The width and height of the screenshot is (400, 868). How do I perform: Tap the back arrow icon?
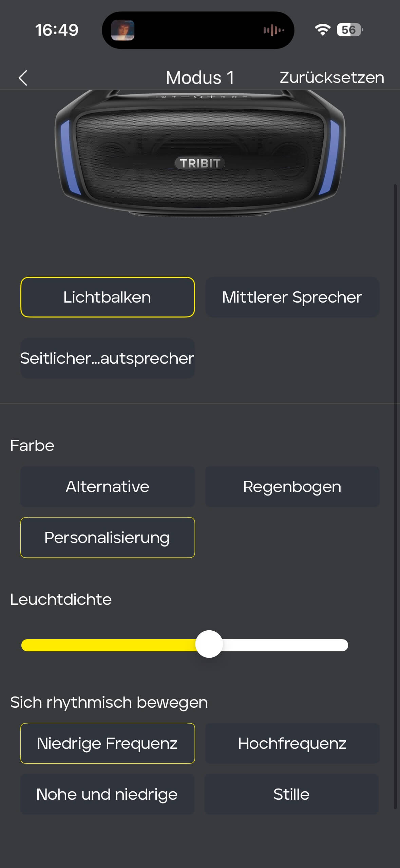click(23, 78)
